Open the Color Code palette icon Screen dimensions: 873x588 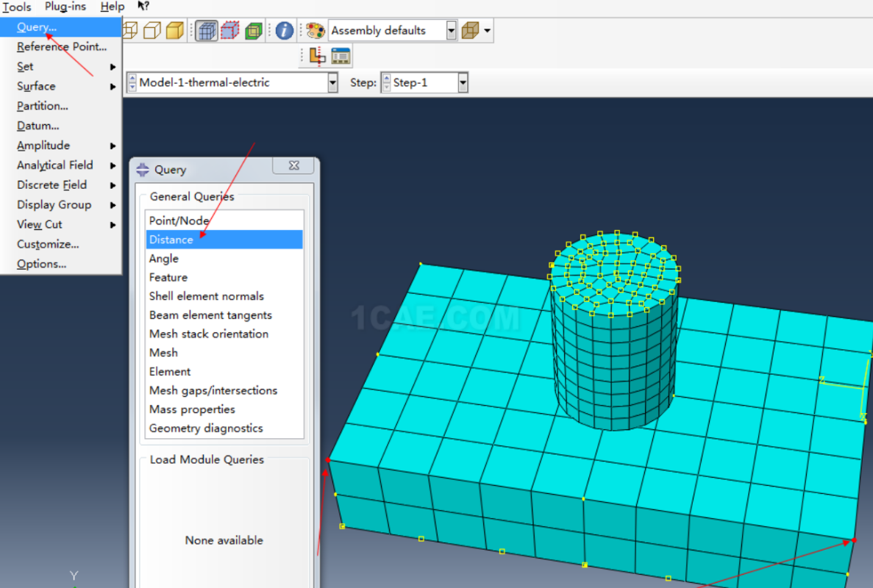click(x=315, y=30)
